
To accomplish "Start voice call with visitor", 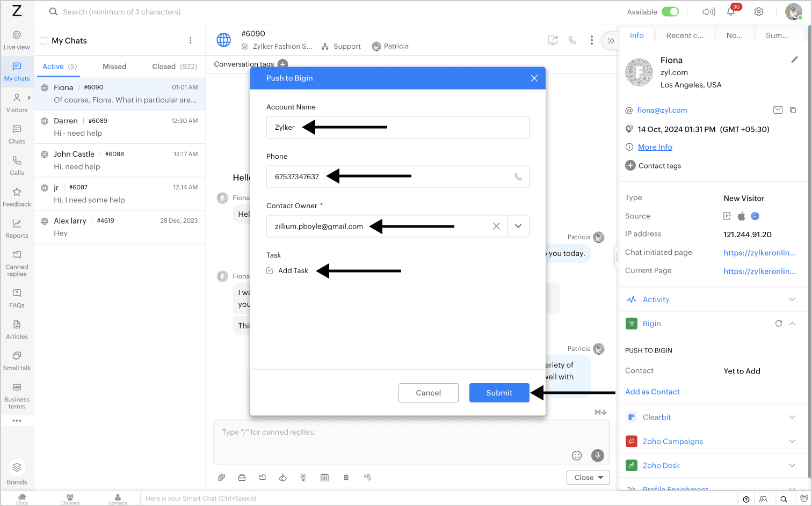I will coord(572,40).
